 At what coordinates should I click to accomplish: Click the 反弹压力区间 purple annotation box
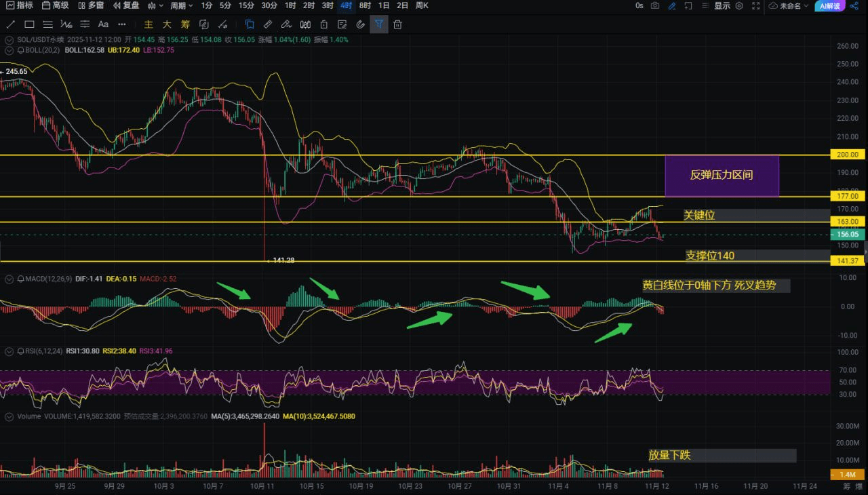coord(722,176)
